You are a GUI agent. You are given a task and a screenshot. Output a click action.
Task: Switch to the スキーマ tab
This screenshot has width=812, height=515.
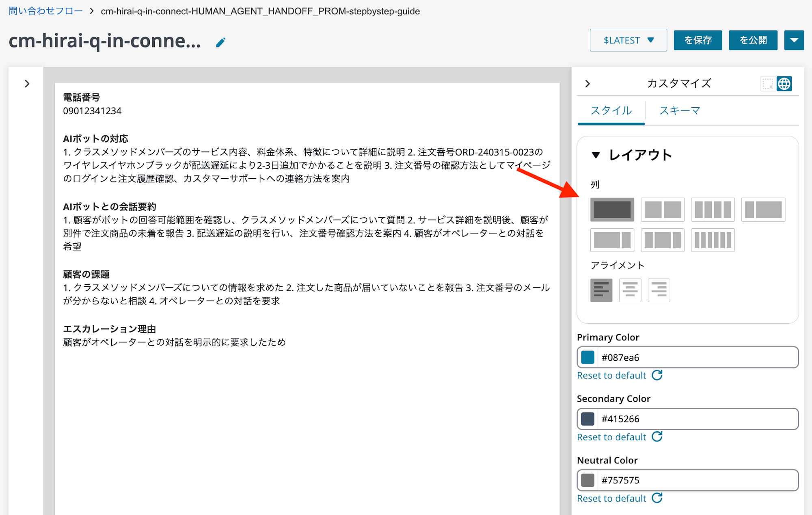click(679, 110)
